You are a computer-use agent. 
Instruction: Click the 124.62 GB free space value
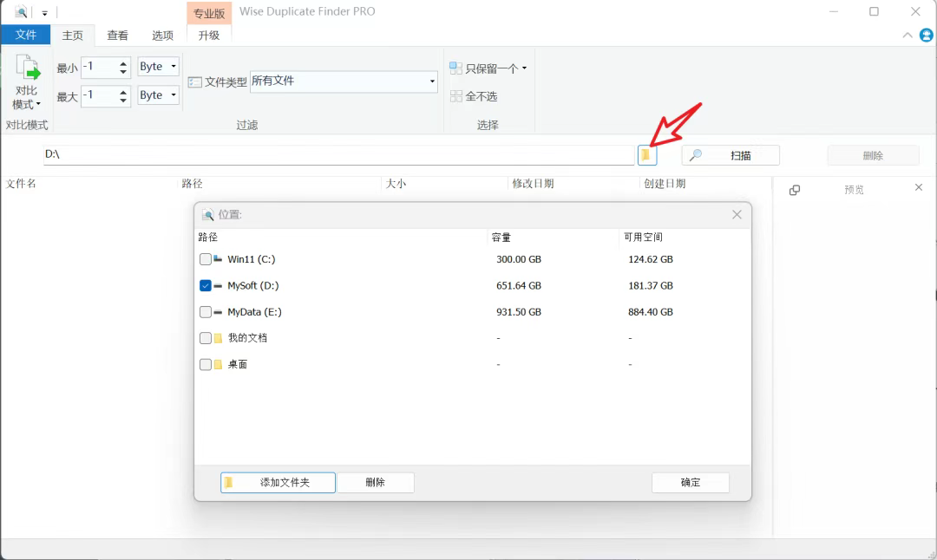[650, 259]
